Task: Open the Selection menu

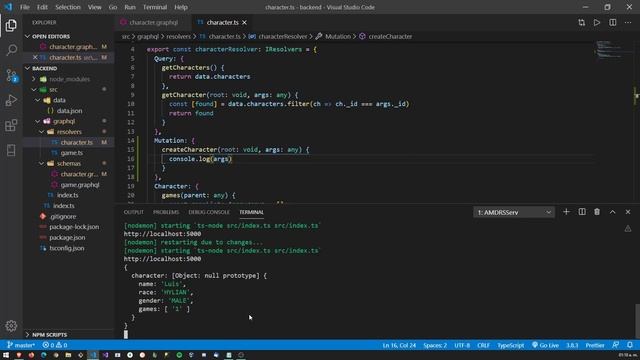Action: [68, 7]
